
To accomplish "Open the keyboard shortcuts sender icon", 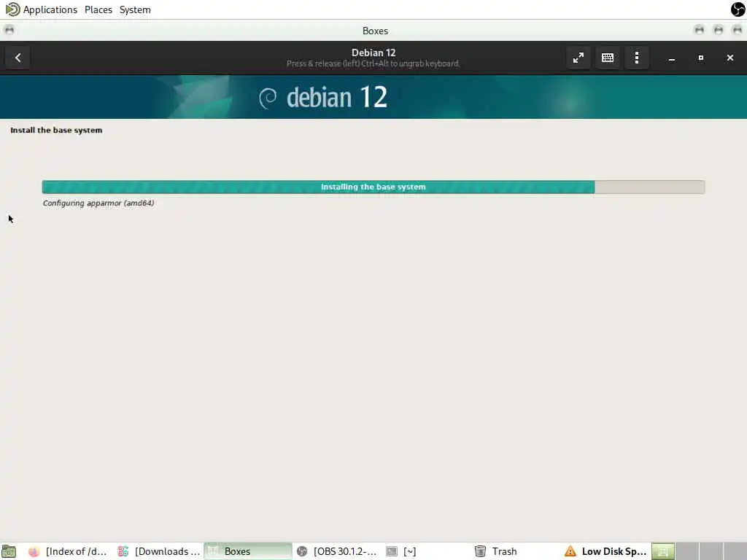I will [608, 58].
